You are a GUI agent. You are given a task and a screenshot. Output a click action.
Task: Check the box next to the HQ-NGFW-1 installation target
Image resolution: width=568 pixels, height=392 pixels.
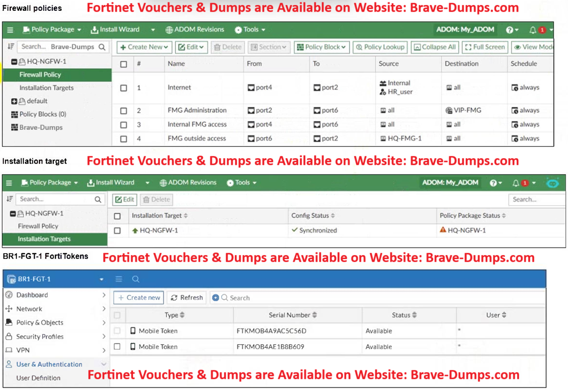click(x=118, y=231)
